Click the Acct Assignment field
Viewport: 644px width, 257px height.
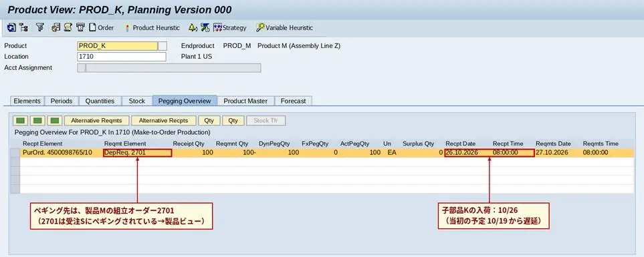click(169, 67)
